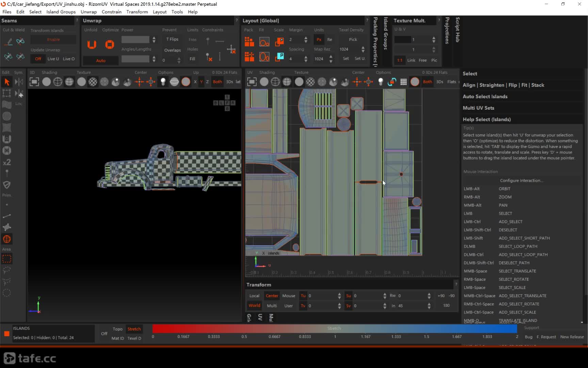Open the Island Groups menu
The height and width of the screenshot is (368, 588).
[x=61, y=12]
